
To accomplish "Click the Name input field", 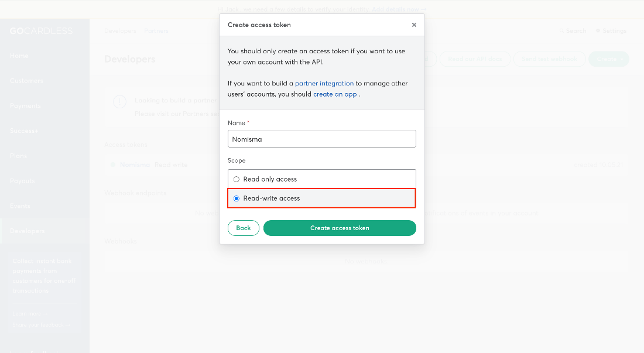I will coord(321,139).
